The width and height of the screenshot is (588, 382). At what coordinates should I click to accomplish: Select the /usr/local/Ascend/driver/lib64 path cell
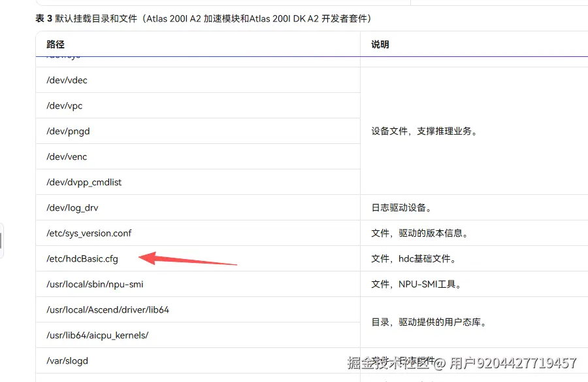pyautogui.click(x=198, y=310)
